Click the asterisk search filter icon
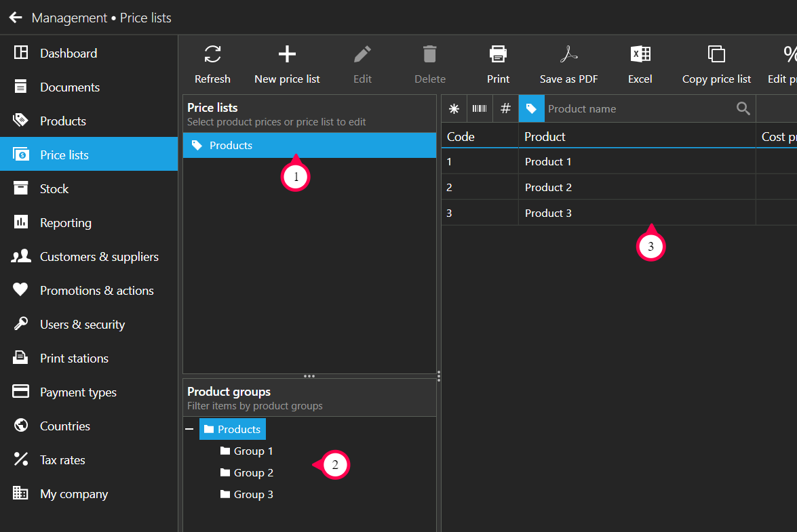 [454, 108]
